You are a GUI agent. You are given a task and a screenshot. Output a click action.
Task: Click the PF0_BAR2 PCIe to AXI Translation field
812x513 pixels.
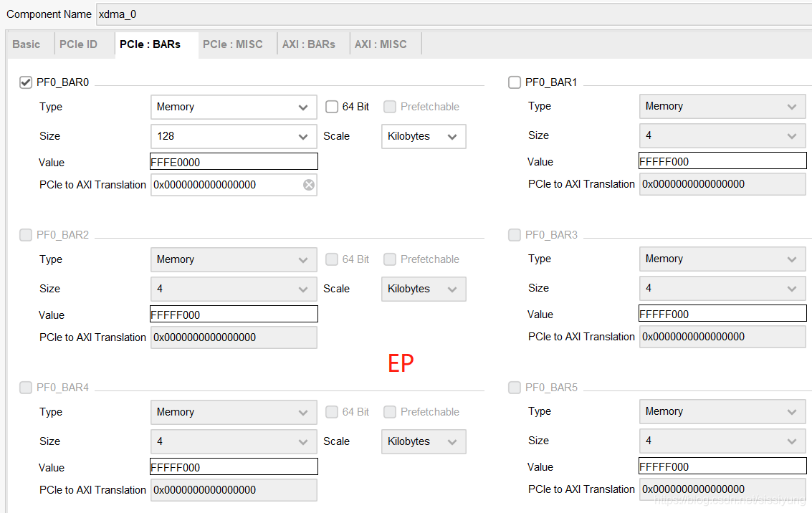click(234, 337)
